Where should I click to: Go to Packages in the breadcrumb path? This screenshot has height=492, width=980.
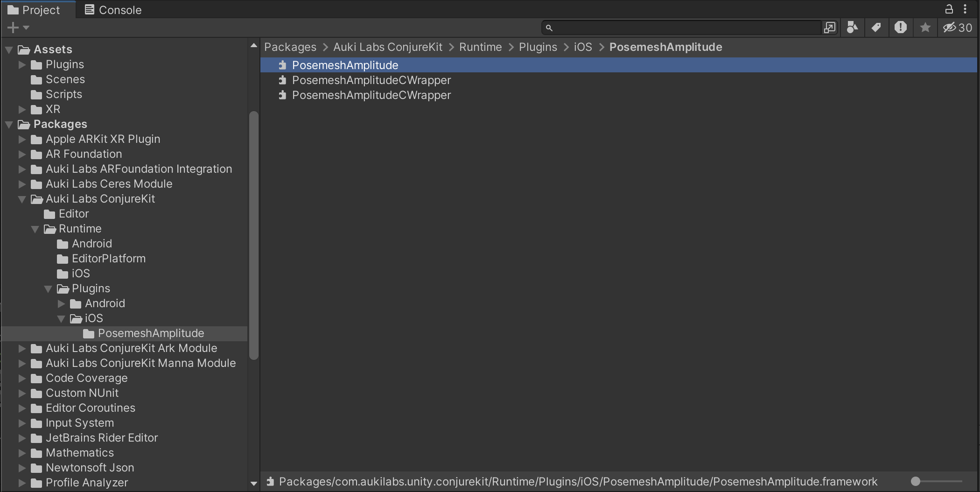pos(290,47)
